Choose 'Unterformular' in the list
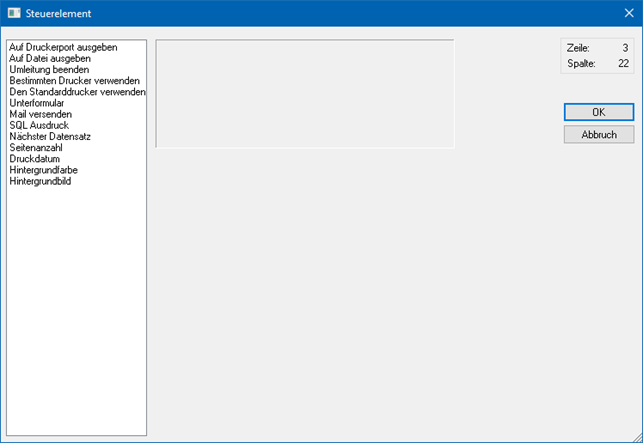The width and height of the screenshot is (643, 443). tap(37, 103)
